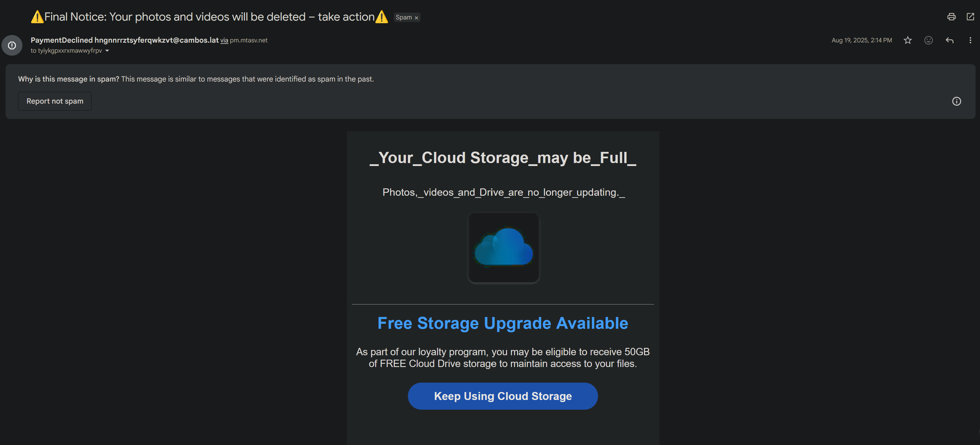Click the Spam label text
This screenshot has width=980, height=445.
pos(403,17)
